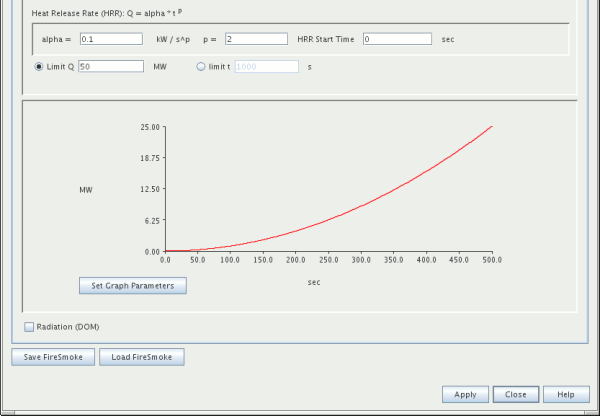600x416 pixels.
Task: Apply the current settings
Action: pyautogui.click(x=465, y=394)
